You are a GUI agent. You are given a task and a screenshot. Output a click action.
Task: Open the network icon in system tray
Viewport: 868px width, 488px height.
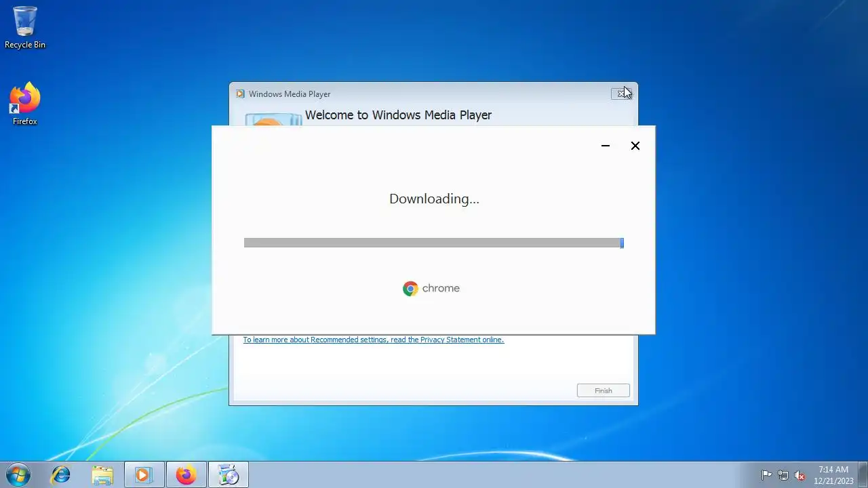[x=783, y=475]
